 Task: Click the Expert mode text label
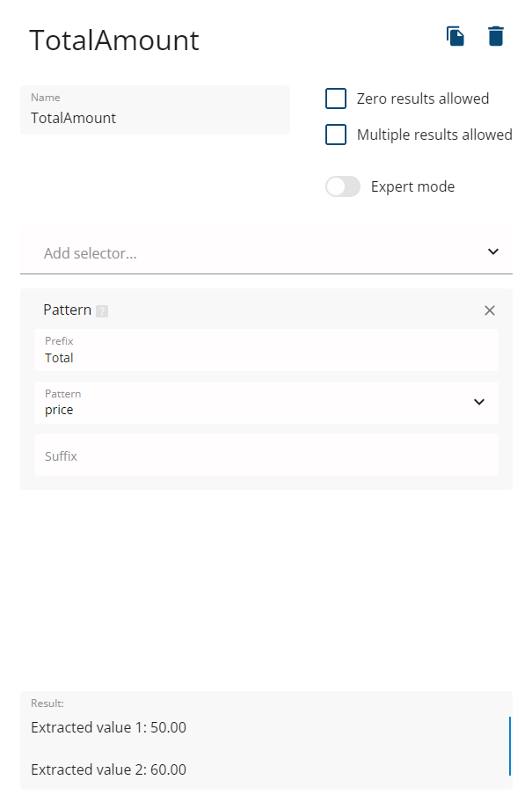pyautogui.click(x=412, y=186)
